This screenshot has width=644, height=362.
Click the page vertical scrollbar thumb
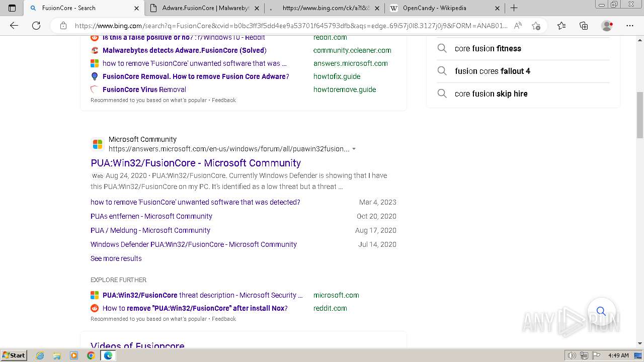click(639, 115)
